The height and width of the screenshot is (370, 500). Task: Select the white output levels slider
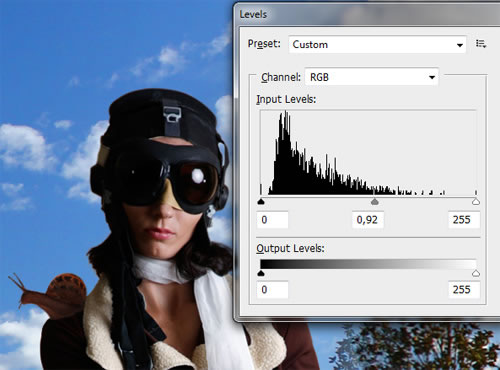click(x=476, y=273)
